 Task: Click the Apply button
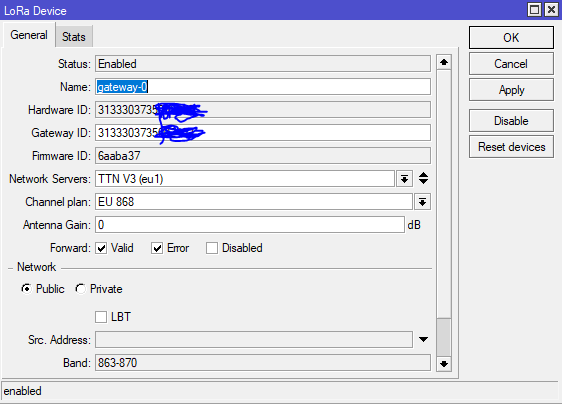(511, 90)
